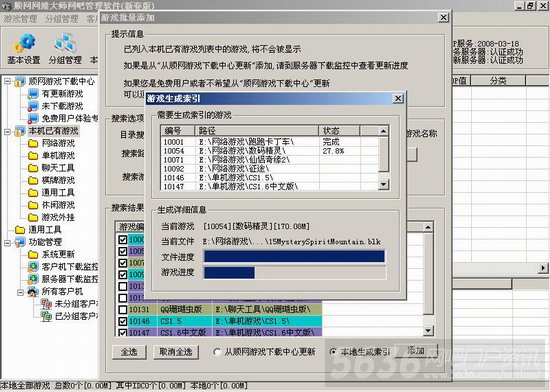Select row 10054 数码精灵

click(269, 151)
